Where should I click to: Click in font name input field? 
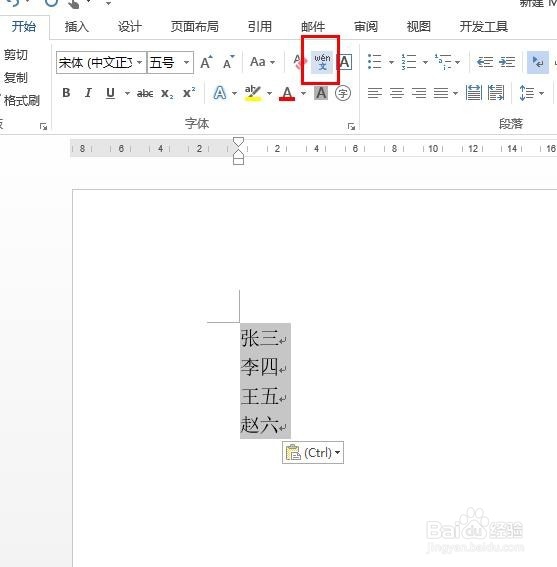96,62
